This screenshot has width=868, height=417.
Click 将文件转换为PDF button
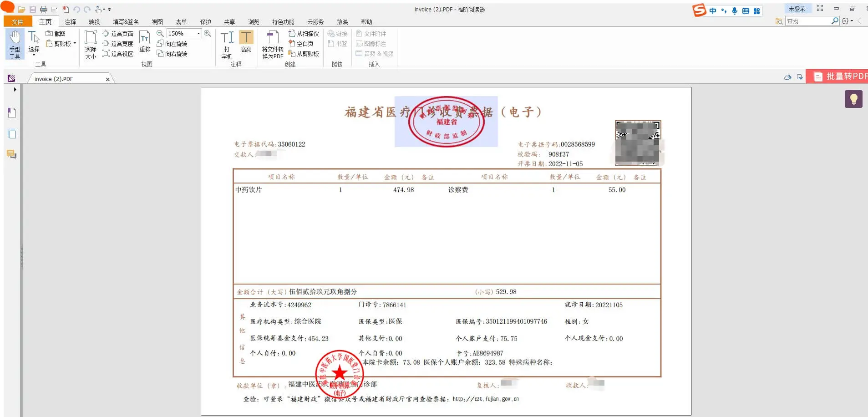273,45
